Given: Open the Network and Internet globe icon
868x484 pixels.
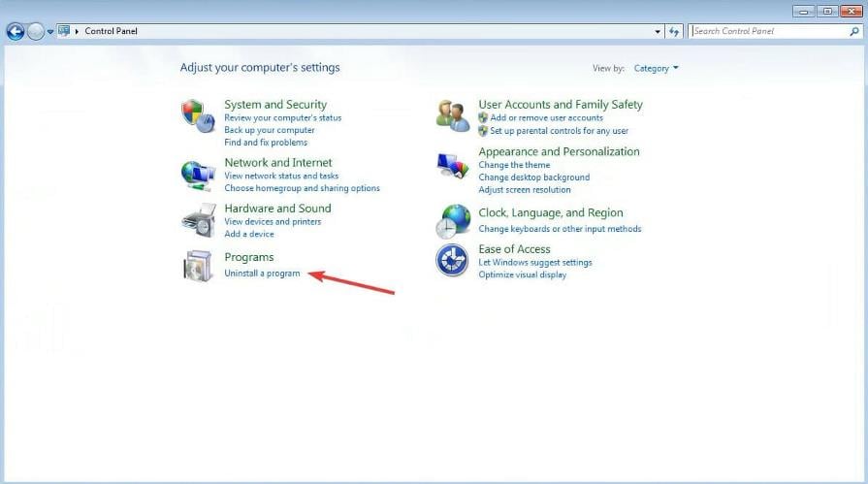Looking at the screenshot, I should (198, 176).
